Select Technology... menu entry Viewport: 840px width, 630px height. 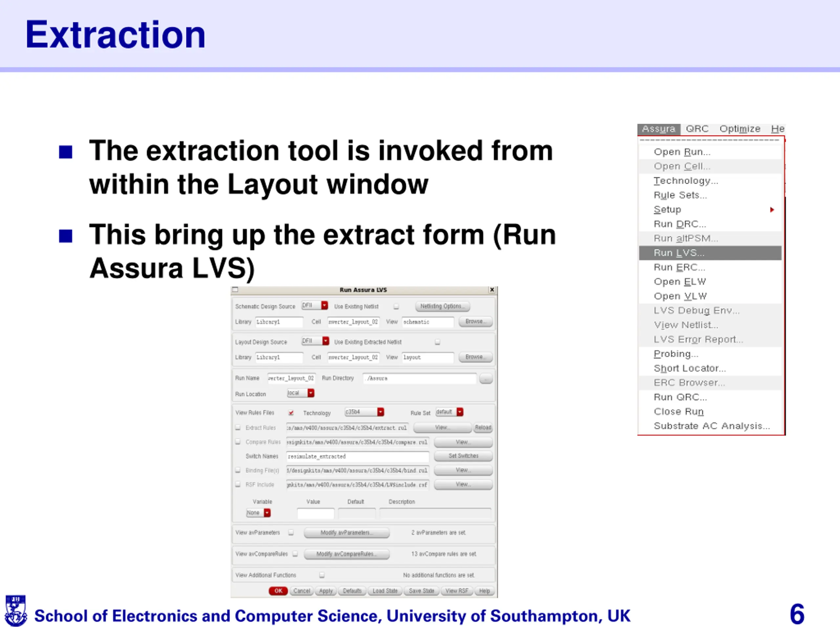(x=710, y=181)
